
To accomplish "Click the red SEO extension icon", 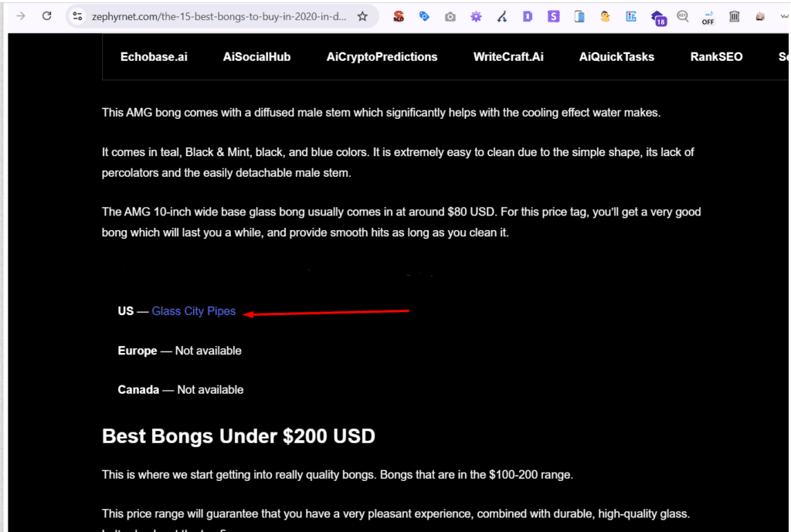I will pos(399,16).
